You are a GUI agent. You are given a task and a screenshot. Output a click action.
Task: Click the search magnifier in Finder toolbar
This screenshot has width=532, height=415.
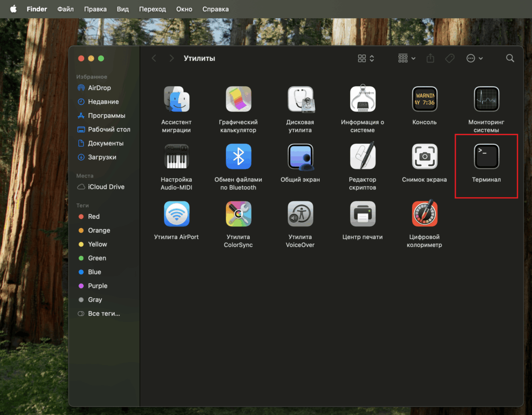tap(510, 58)
